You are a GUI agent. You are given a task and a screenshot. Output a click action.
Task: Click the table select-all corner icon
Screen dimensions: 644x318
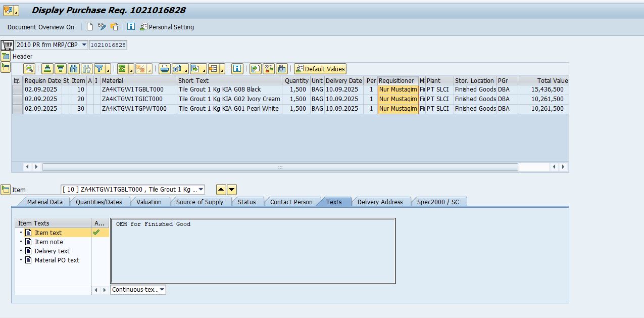17,80
